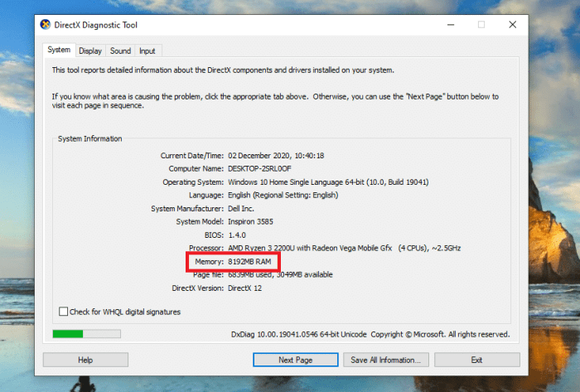Minimize the DirectX Diagnostic Tool window
The image size is (580, 392).
point(451,25)
